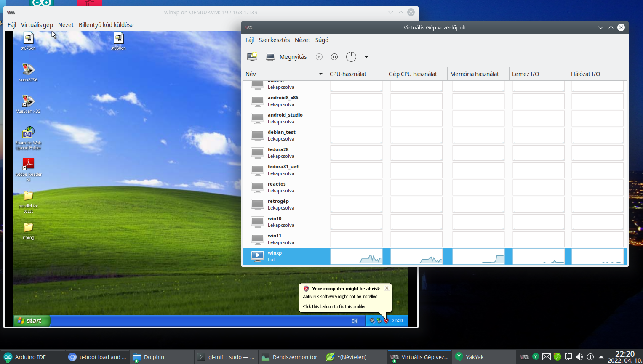The image size is (643, 364).
Task: Open Nézet menu in Virtuális Gép vezérlőpult
Action: tap(302, 40)
